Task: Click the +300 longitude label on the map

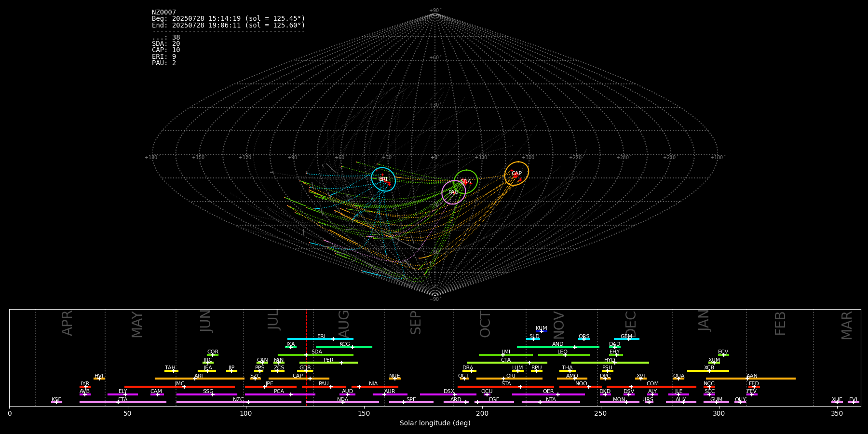Action: pos(528,158)
